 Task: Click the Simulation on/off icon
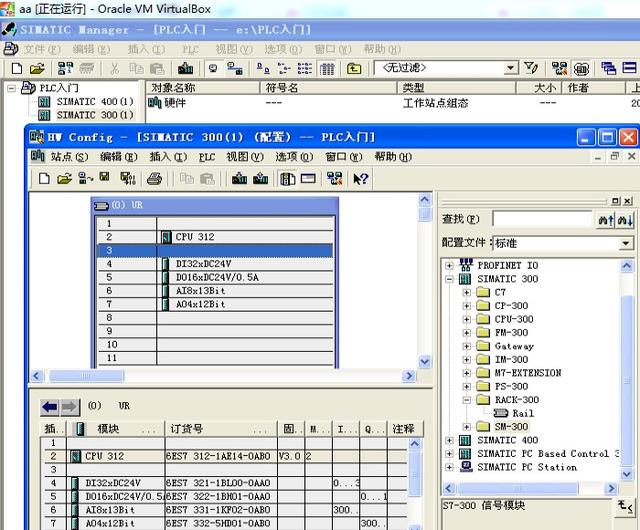point(581,69)
